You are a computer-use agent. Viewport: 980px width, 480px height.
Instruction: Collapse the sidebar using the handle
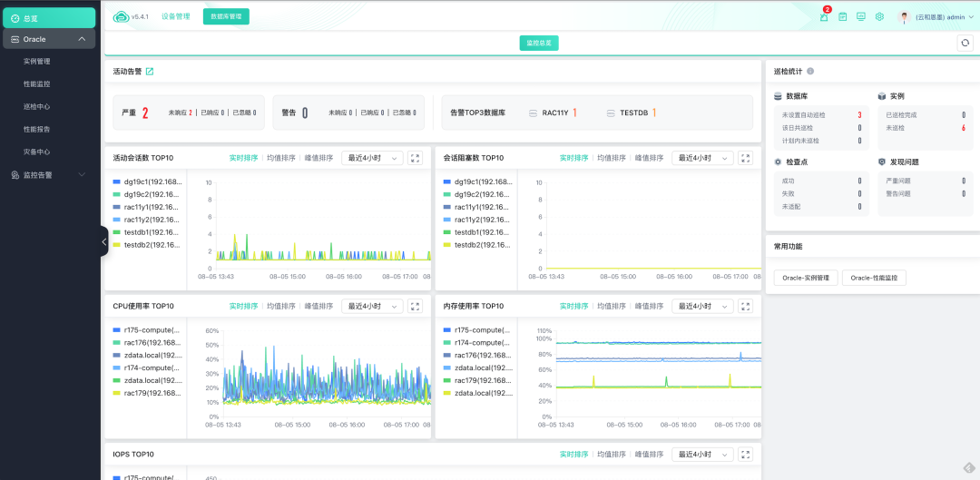pyautogui.click(x=104, y=241)
